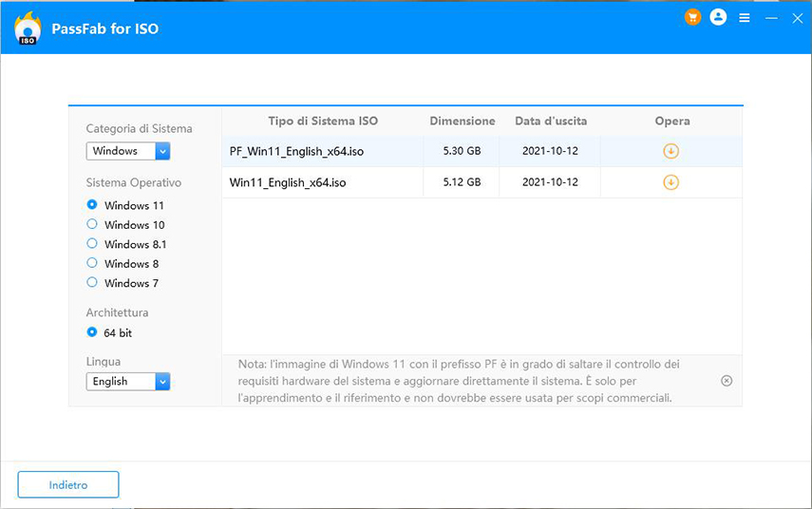
Task: Click the user account icon
Action: 718,17
